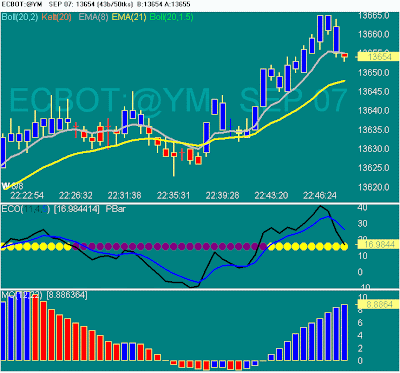Click the rightmost blue histogram bar
This screenshot has width=400, height=373.
click(345, 332)
